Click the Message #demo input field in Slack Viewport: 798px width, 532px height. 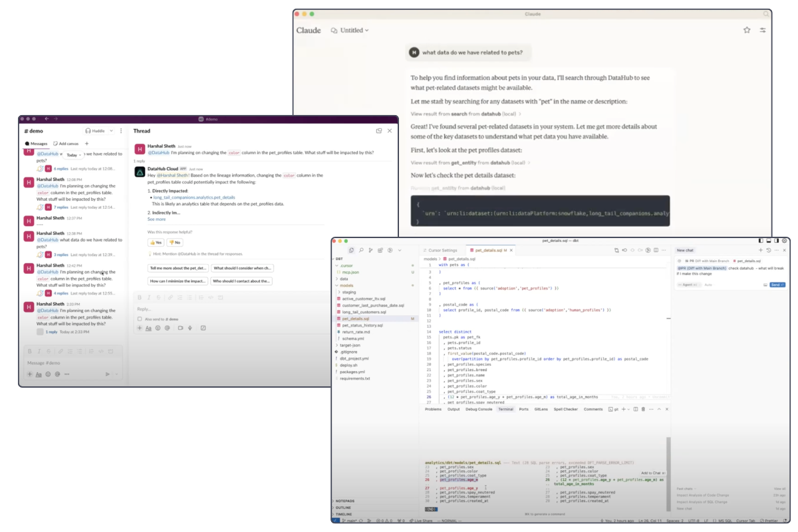tap(73, 363)
